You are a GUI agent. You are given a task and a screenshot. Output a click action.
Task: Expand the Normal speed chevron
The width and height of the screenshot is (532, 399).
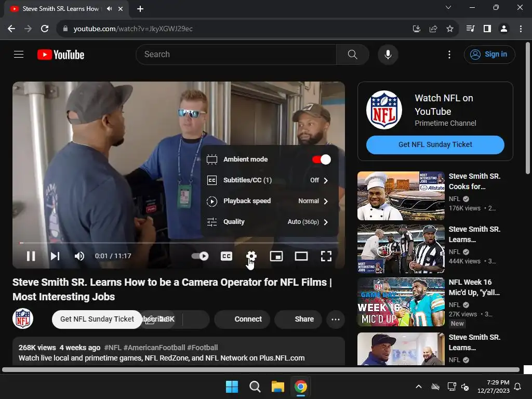(326, 201)
